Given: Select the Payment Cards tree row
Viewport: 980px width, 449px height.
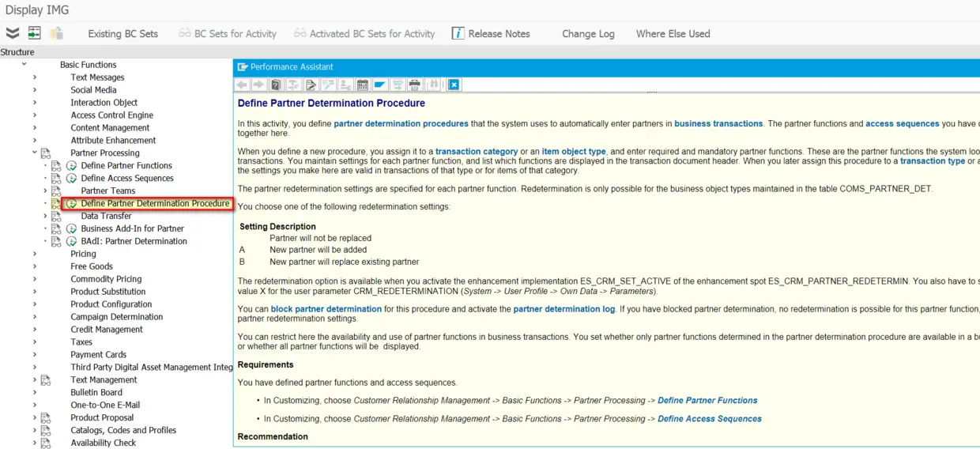Looking at the screenshot, I should [98, 354].
